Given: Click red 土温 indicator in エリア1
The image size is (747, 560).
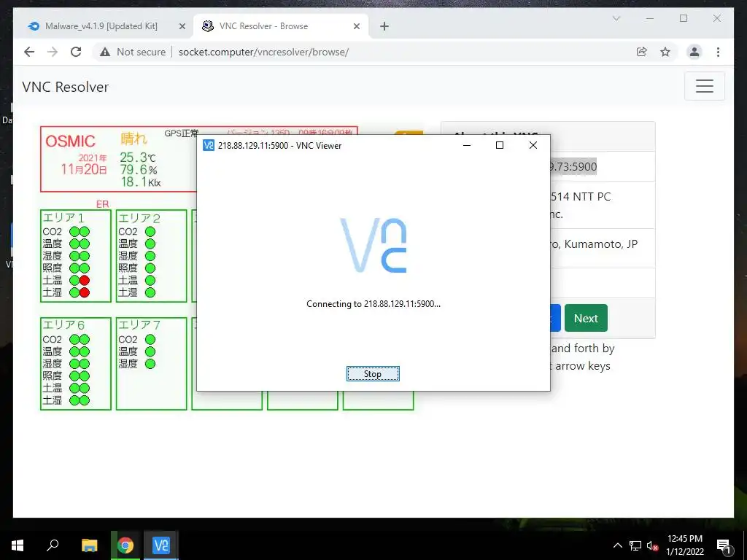Looking at the screenshot, I should (85, 280).
